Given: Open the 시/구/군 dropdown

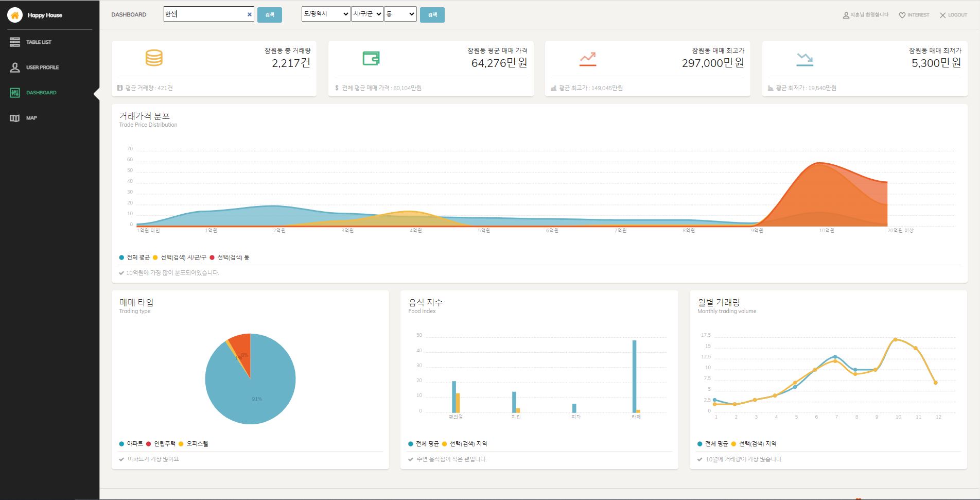Looking at the screenshot, I should coord(367,14).
